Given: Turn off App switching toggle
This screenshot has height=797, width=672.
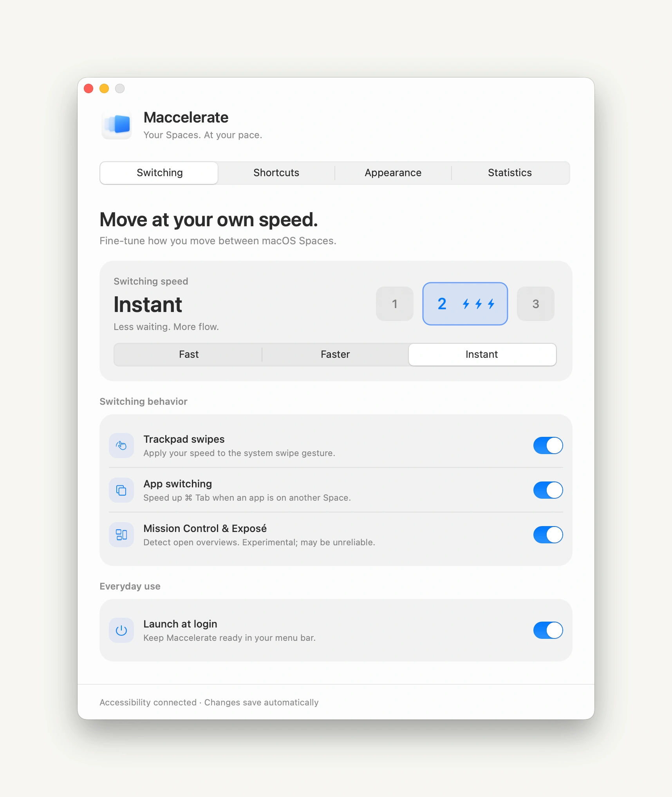Looking at the screenshot, I should coord(548,490).
